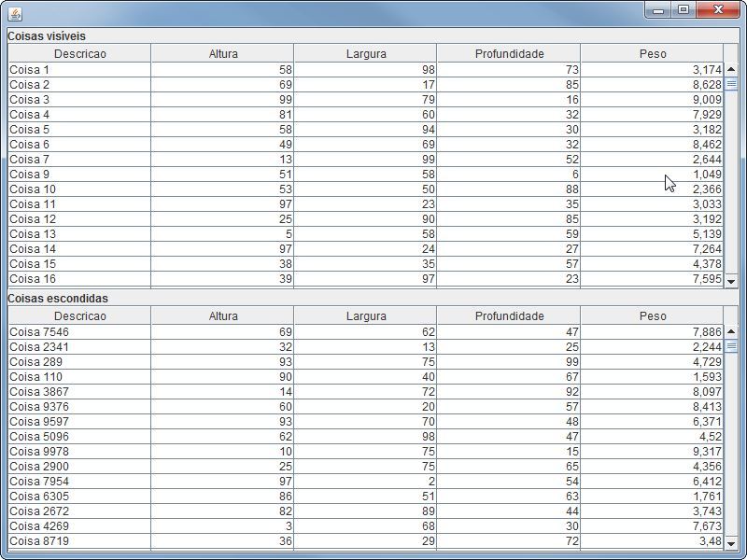Select row Coisa 5096
This screenshot has width=747, height=560.
[366, 436]
